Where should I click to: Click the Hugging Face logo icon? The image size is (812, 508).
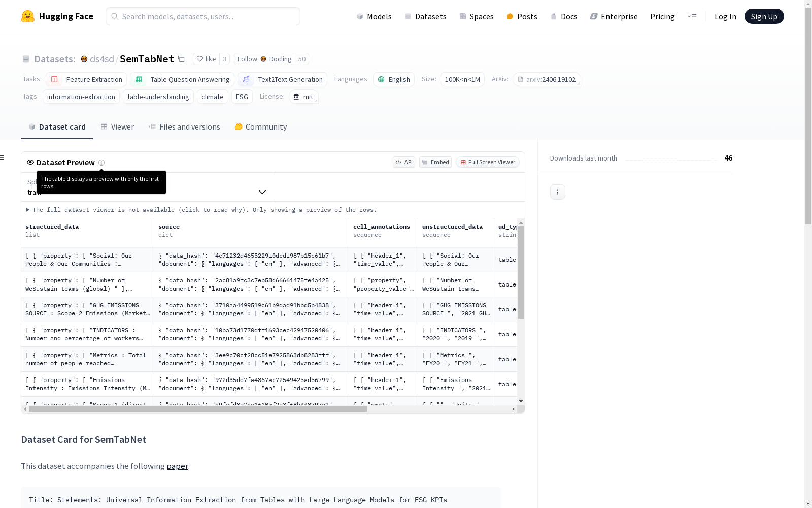coord(28,16)
